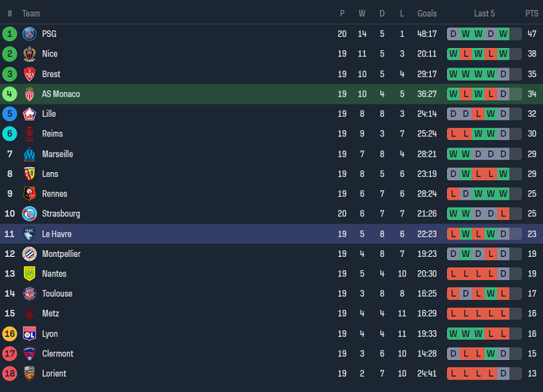
Task: Sort table by PTS column header
Action: coord(532,13)
